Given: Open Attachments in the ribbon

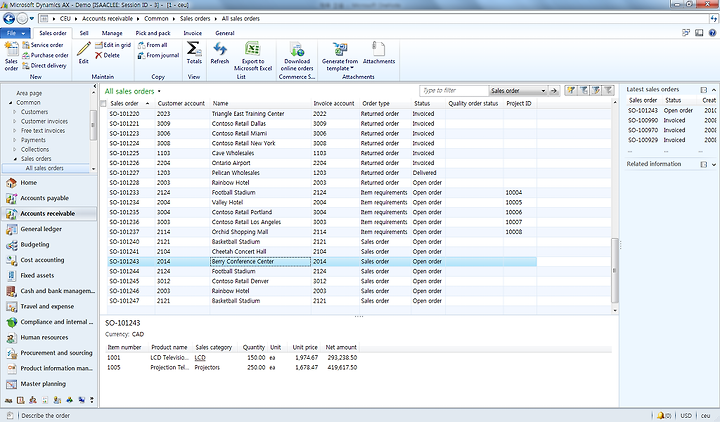Looking at the screenshot, I should pos(379,52).
